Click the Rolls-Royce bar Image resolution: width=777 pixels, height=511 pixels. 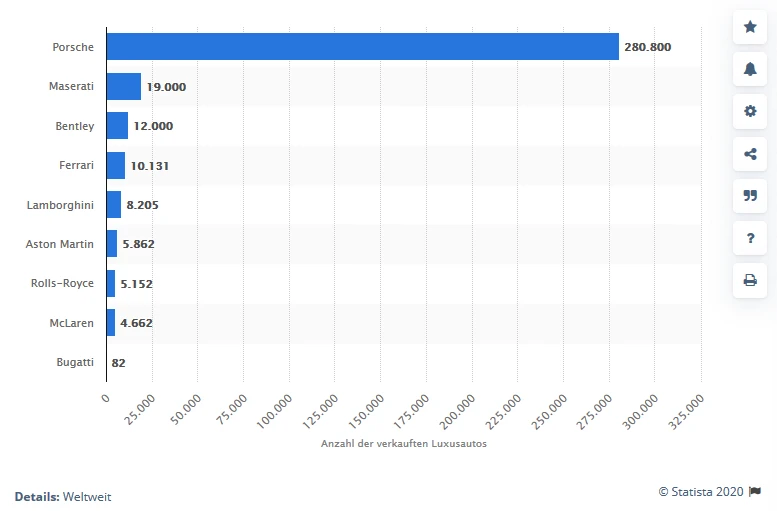[x=111, y=283]
